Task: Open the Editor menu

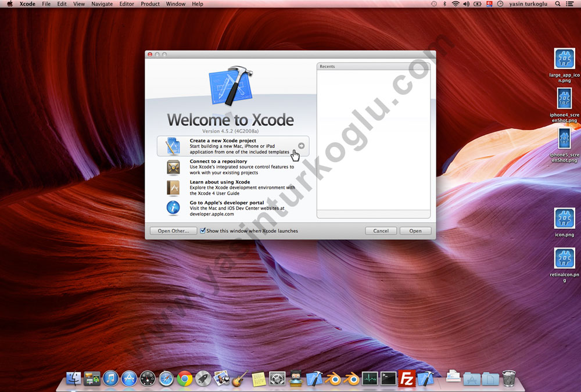Action: pos(127,3)
